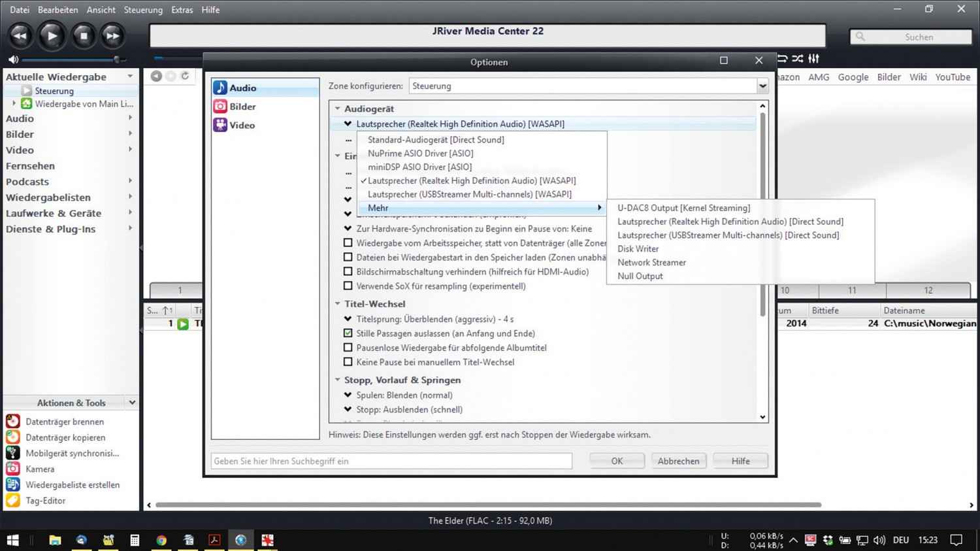Open the Kamera tool icon
This screenshot has height=551, width=980.
click(13, 469)
